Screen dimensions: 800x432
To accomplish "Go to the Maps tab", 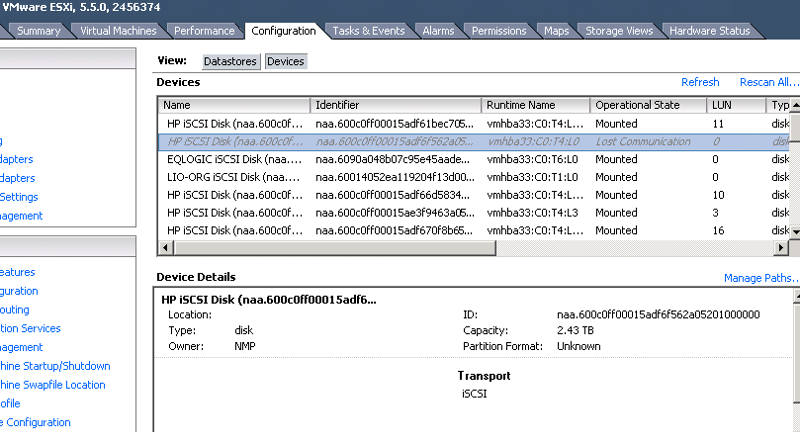I will pos(556,31).
